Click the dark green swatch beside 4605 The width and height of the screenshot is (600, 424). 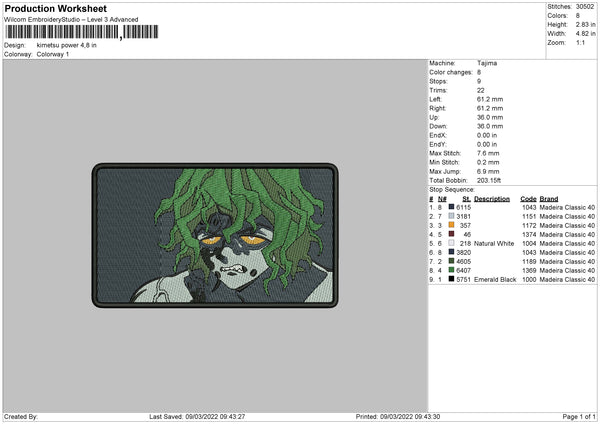(x=451, y=261)
